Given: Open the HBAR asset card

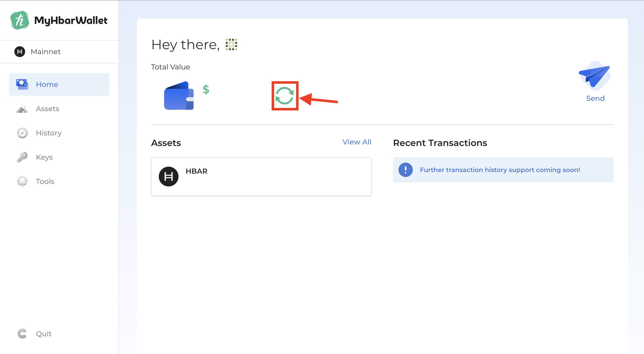Looking at the screenshot, I should tap(261, 177).
